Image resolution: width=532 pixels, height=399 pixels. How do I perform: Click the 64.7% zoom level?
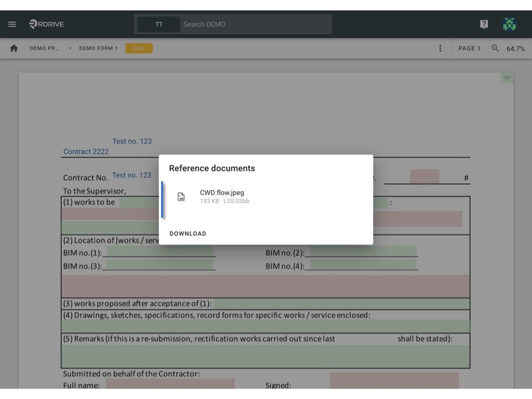(515, 48)
